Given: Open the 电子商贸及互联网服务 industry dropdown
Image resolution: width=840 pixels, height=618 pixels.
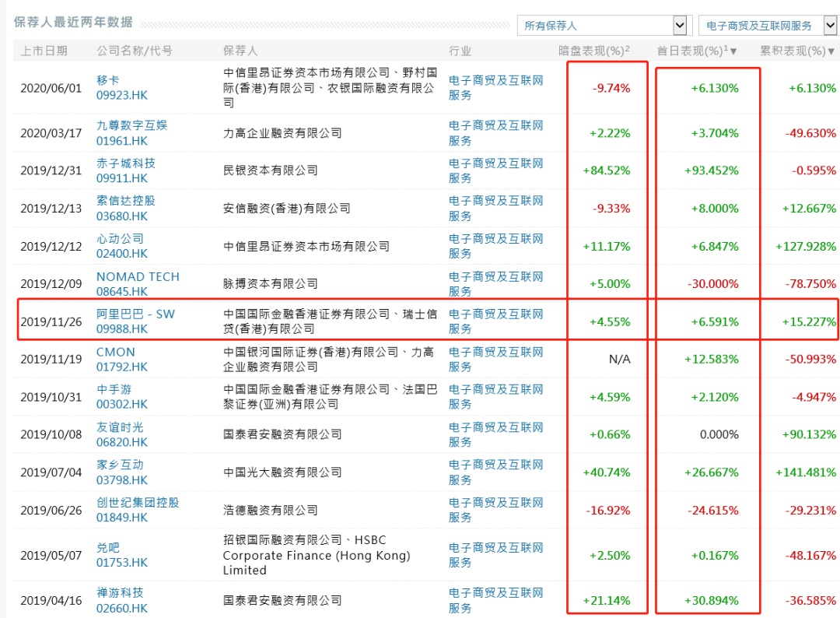Looking at the screenshot, I should (768, 25).
